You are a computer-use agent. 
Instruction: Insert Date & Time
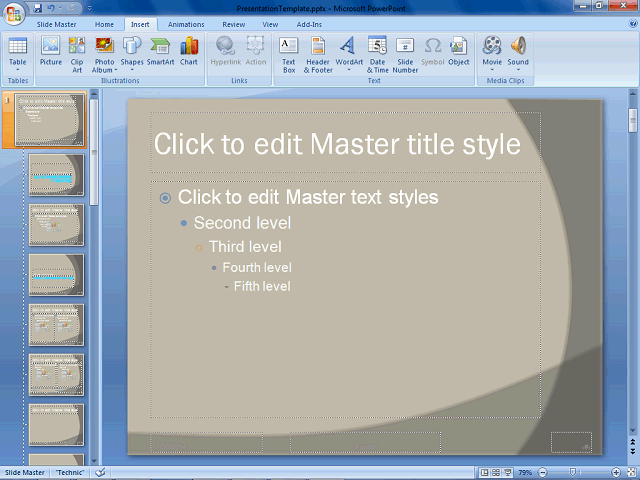pyautogui.click(x=377, y=55)
